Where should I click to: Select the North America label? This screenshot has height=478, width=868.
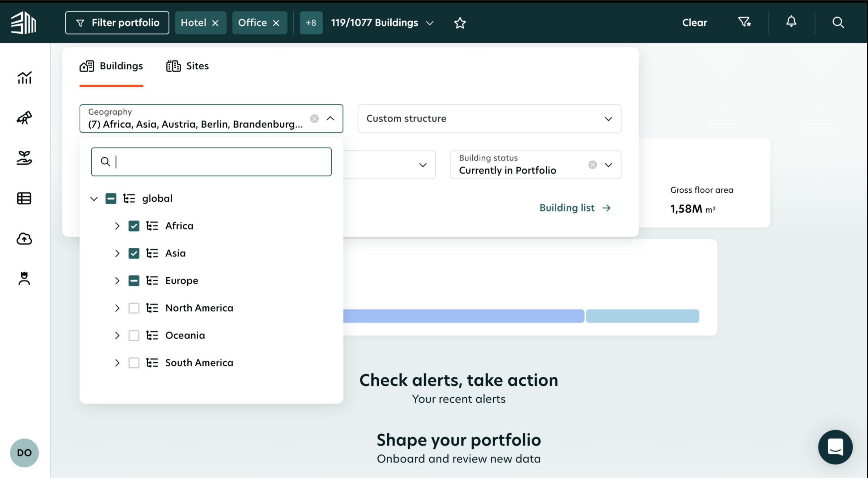coord(199,308)
